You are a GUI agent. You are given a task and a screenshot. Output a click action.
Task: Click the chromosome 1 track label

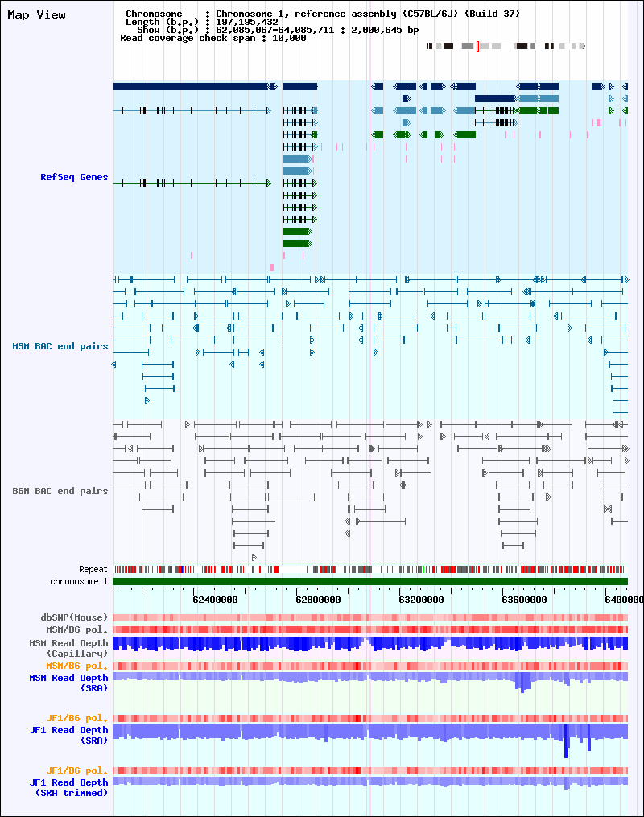79,581
